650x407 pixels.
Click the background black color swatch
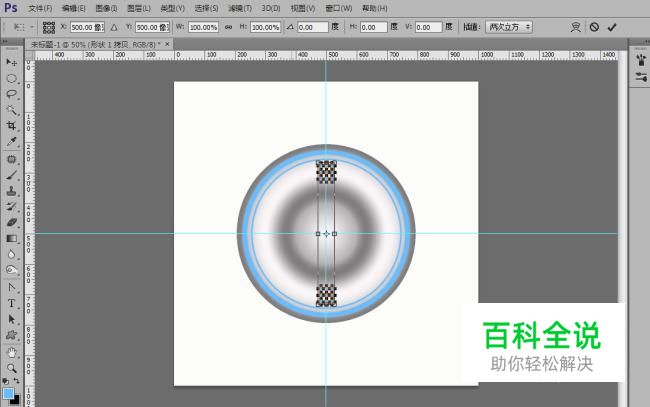16,400
